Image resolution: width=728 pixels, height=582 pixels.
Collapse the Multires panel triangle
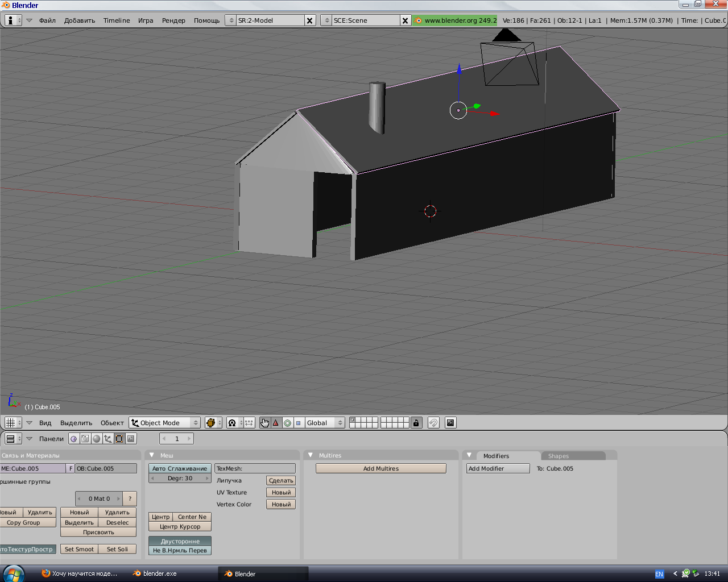[x=311, y=455]
